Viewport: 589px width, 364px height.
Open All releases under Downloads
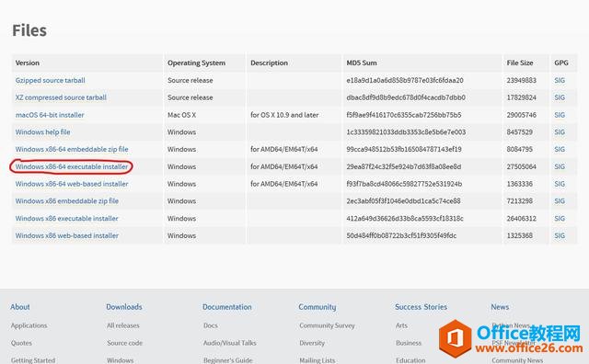(122, 325)
